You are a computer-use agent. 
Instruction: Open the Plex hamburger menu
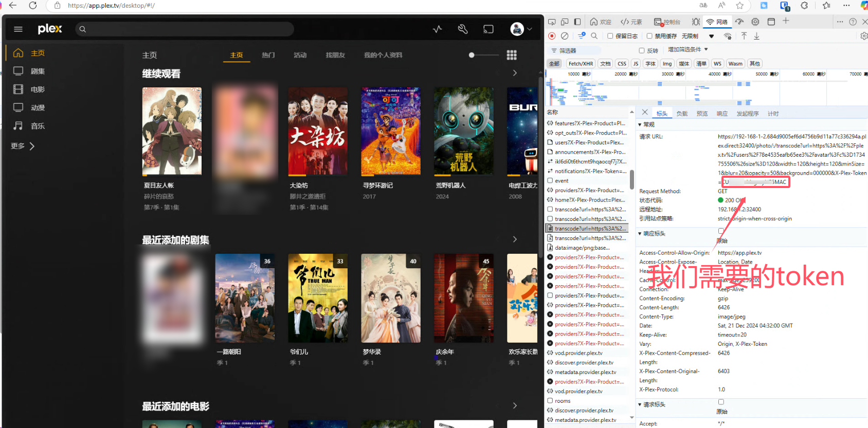(x=19, y=29)
